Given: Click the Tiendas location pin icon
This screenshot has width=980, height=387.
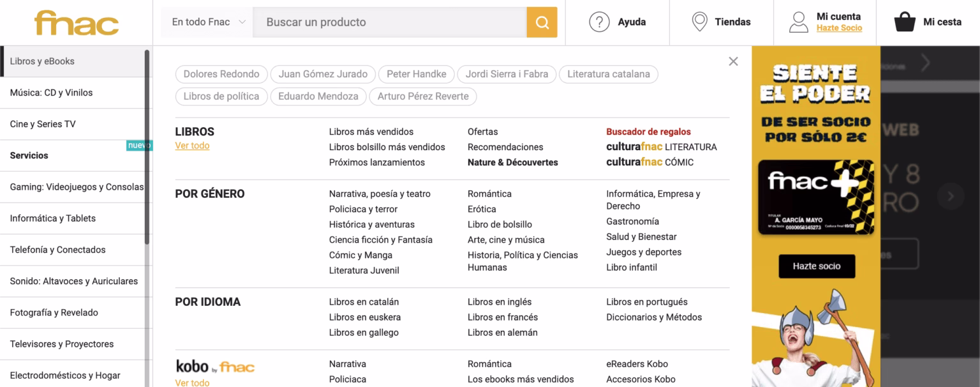Looking at the screenshot, I should 699,22.
